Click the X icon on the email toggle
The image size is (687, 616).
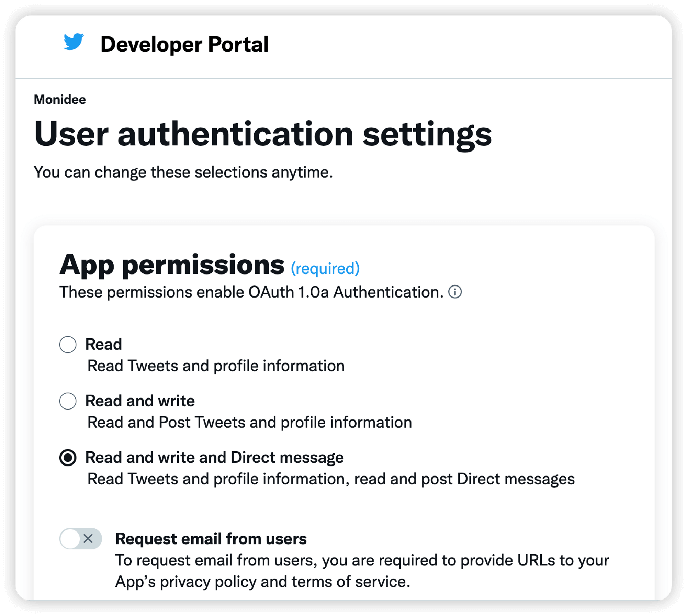pos(89,539)
